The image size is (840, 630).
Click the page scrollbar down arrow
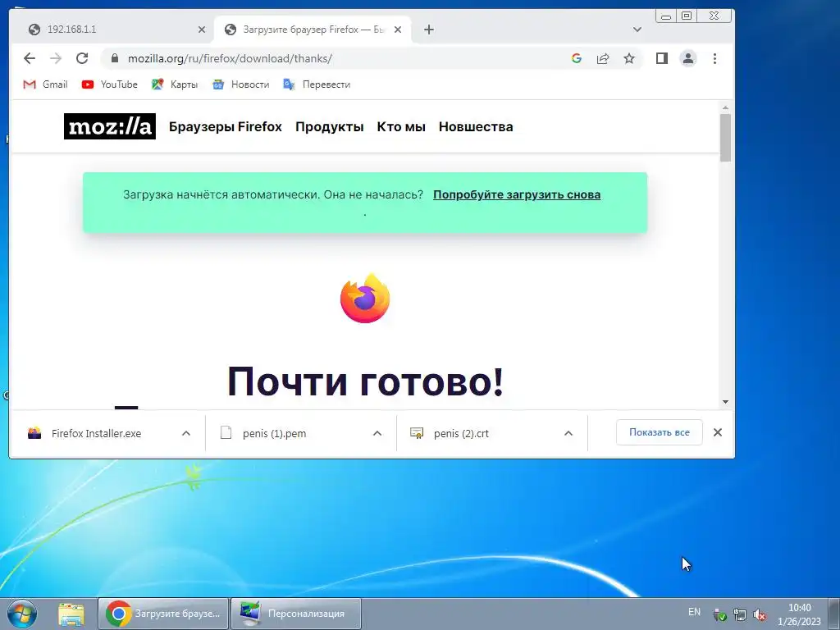(x=725, y=402)
